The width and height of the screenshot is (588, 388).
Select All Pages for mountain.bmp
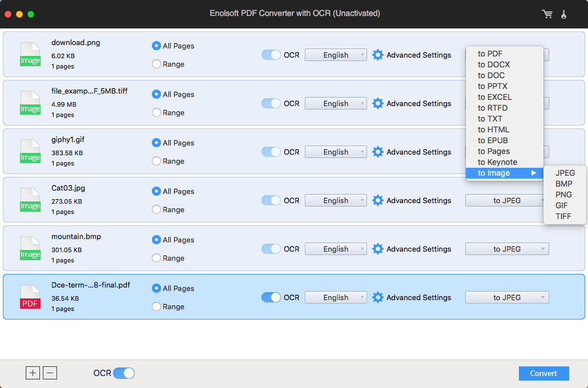[x=156, y=240]
